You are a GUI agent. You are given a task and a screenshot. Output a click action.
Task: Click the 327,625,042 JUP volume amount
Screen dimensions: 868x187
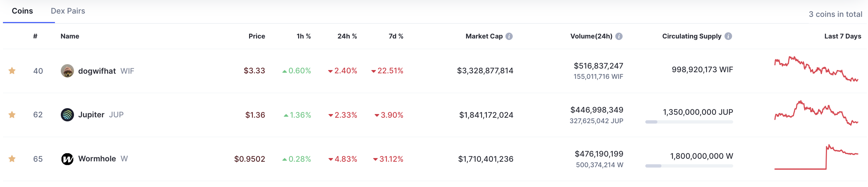(x=597, y=121)
